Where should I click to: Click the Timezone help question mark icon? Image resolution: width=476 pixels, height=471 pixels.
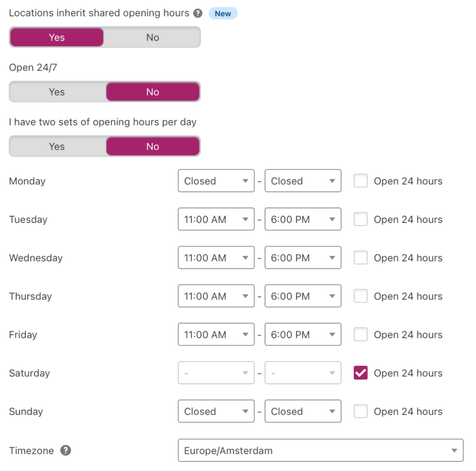[65, 450]
